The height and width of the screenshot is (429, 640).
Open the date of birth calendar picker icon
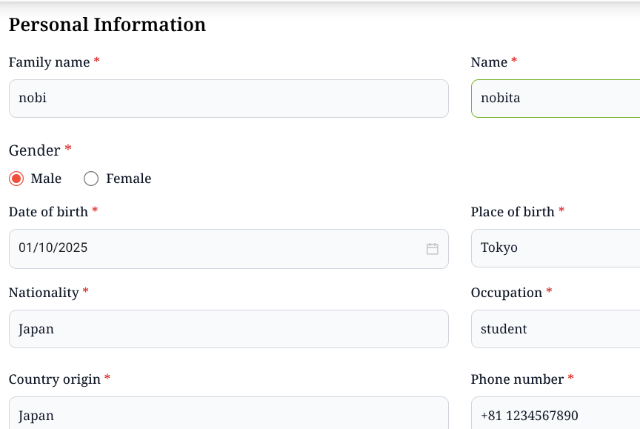tap(432, 248)
